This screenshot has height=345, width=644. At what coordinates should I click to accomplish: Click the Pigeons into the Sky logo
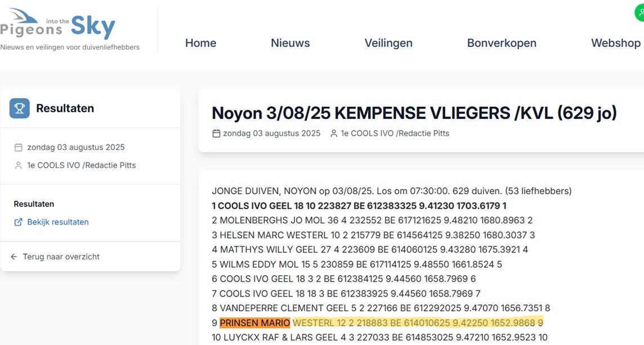coord(59,25)
